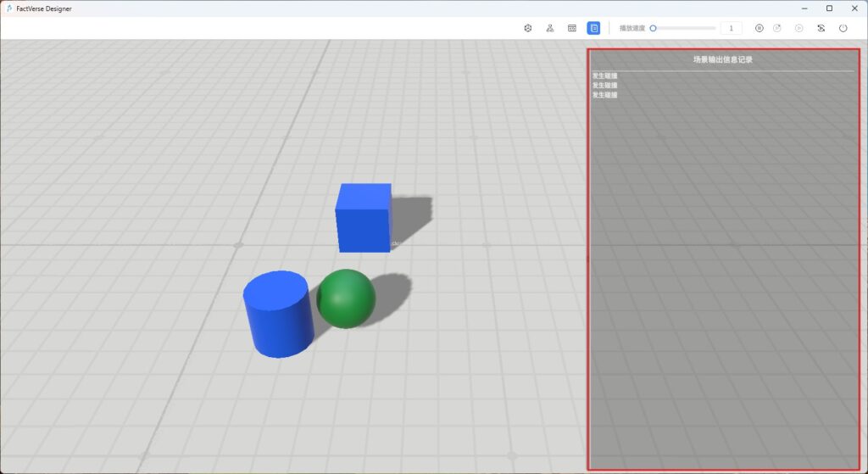The height and width of the screenshot is (474, 868).
Task: Maximize the FactVerse Designer window
Action: [x=829, y=8]
